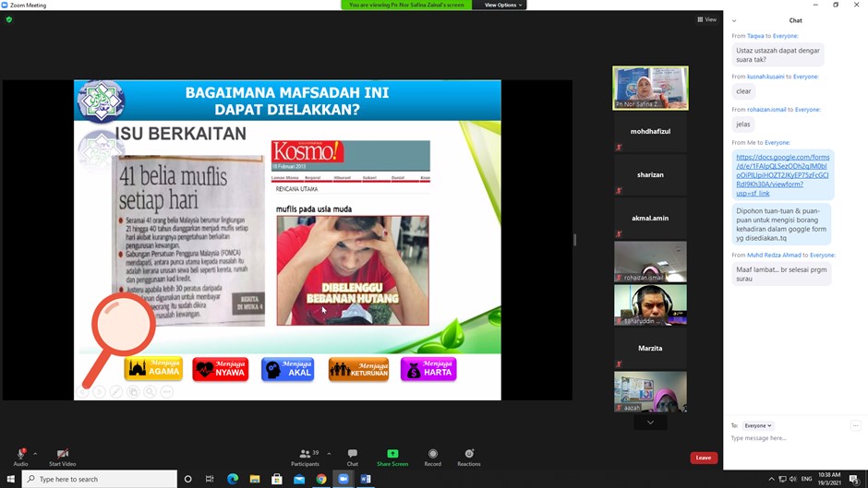Open notification center icon
868x488 pixels.
click(x=854, y=479)
